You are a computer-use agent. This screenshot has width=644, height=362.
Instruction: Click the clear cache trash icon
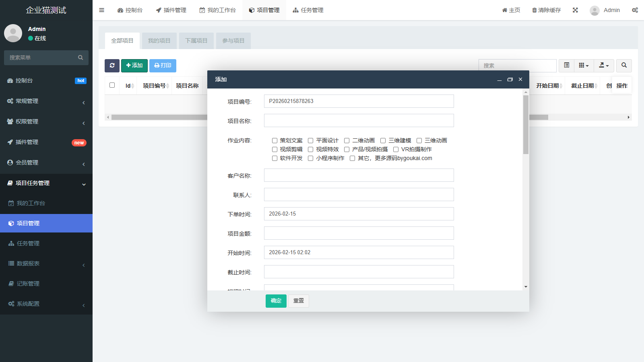[x=534, y=10]
